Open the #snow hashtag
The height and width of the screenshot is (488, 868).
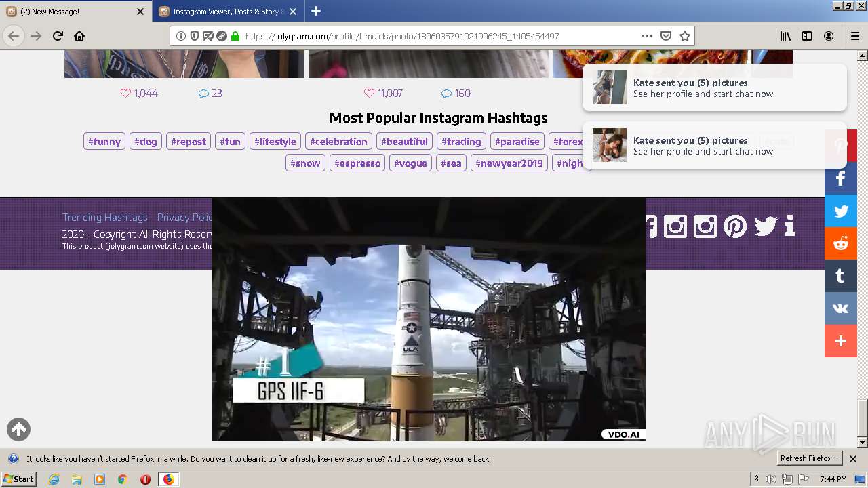pyautogui.click(x=305, y=163)
